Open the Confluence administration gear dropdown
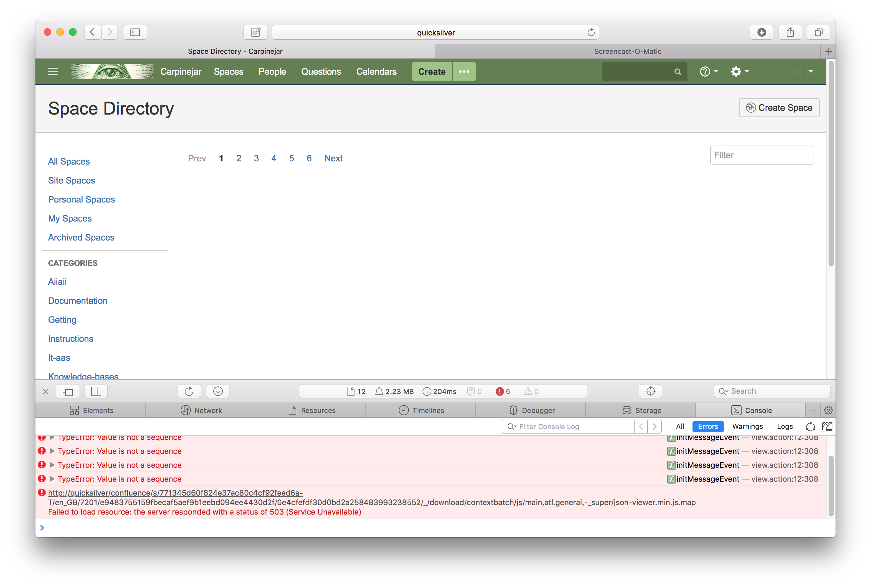The width and height of the screenshot is (871, 588). click(739, 72)
